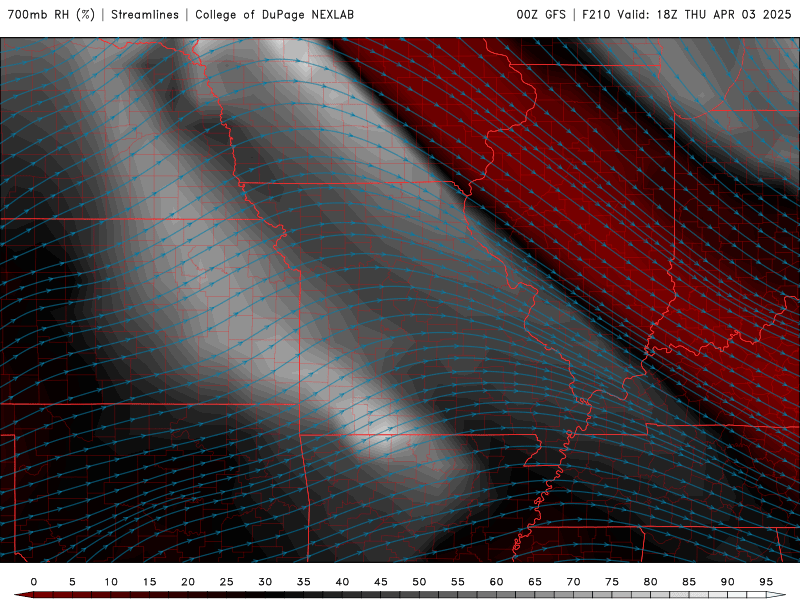
Task: Click the '45' legend label
Action: (x=381, y=582)
